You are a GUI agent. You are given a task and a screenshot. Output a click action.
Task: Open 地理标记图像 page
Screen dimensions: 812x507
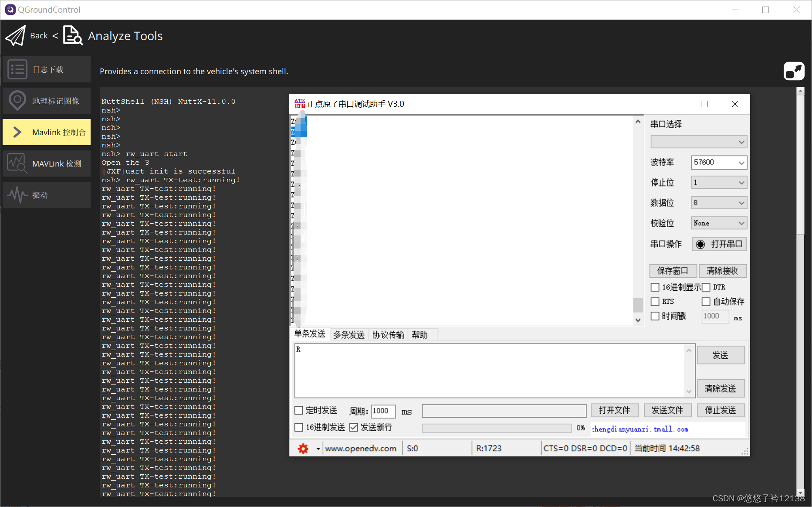point(47,101)
